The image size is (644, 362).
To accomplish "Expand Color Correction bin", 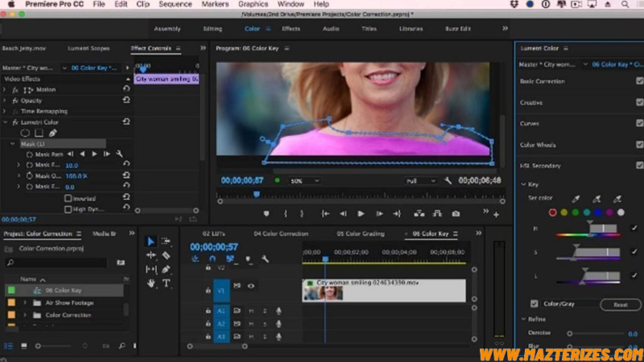I will 25,315.
